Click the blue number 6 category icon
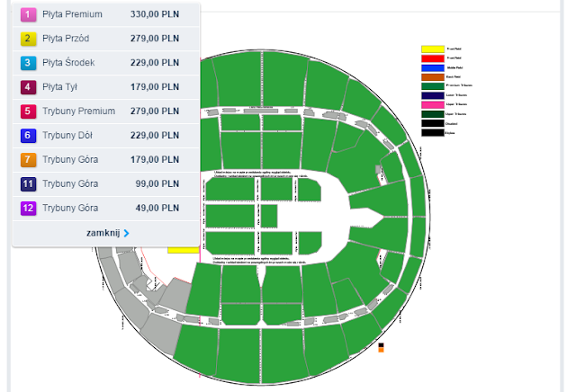 [28, 136]
